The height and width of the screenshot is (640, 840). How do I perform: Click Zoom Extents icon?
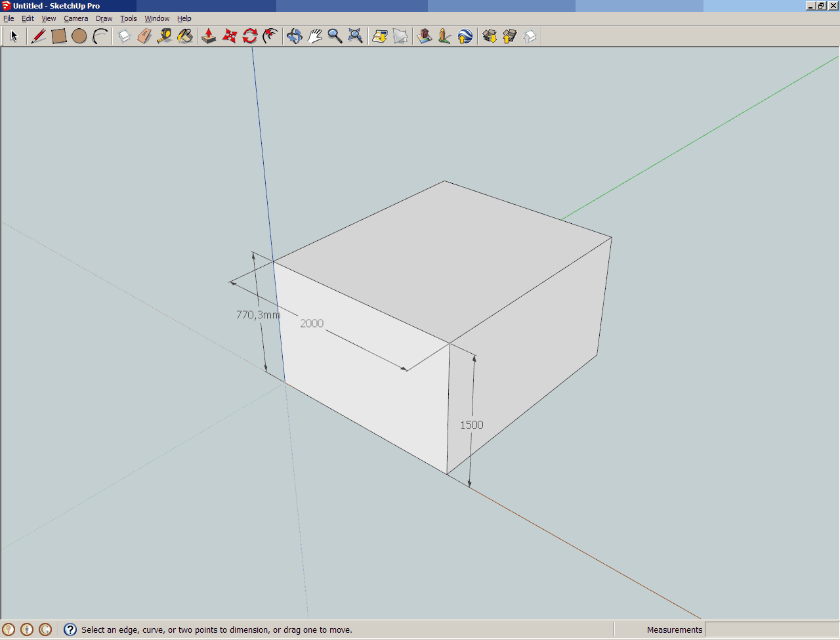pyautogui.click(x=356, y=36)
